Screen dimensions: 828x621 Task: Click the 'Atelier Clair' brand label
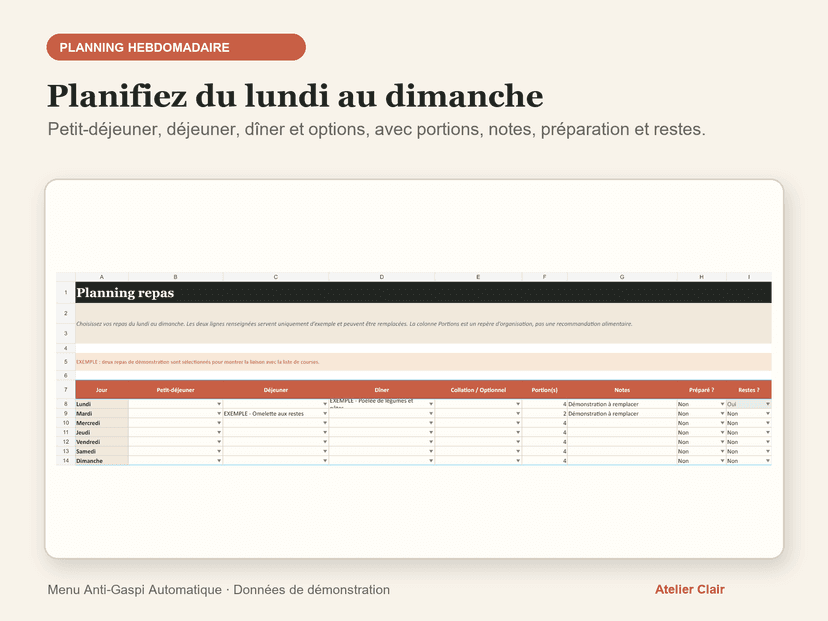[690, 589]
